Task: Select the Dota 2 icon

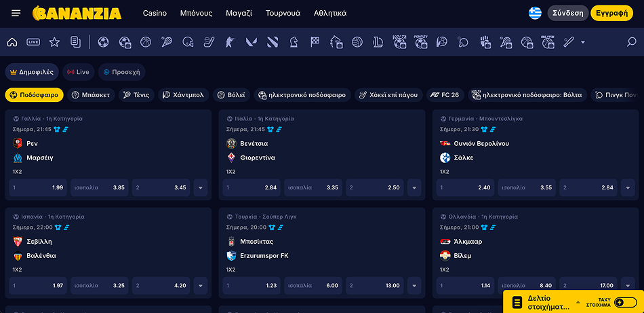Action: coord(273,42)
